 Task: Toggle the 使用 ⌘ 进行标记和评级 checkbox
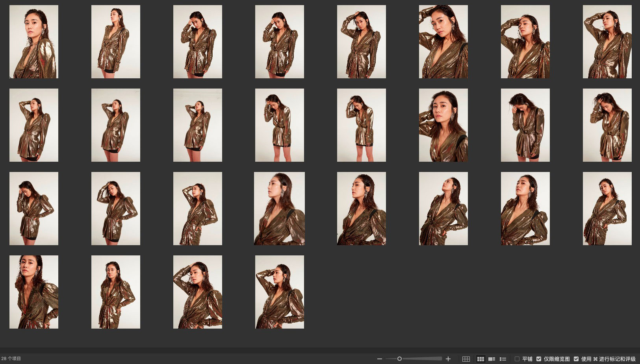[576, 359]
